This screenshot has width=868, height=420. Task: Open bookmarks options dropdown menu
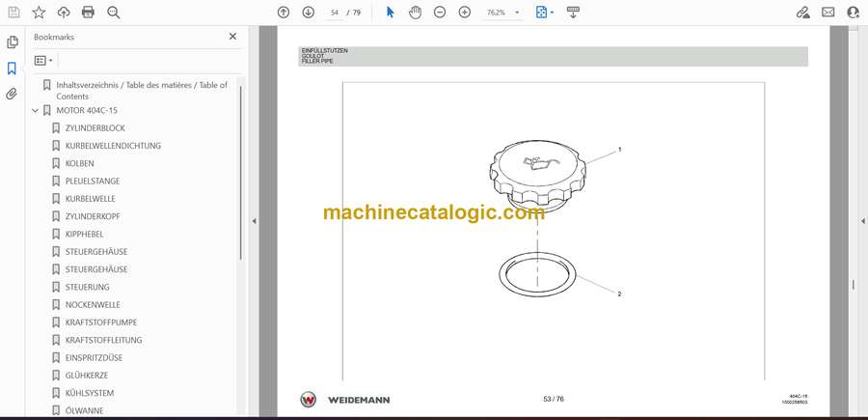coord(43,60)
